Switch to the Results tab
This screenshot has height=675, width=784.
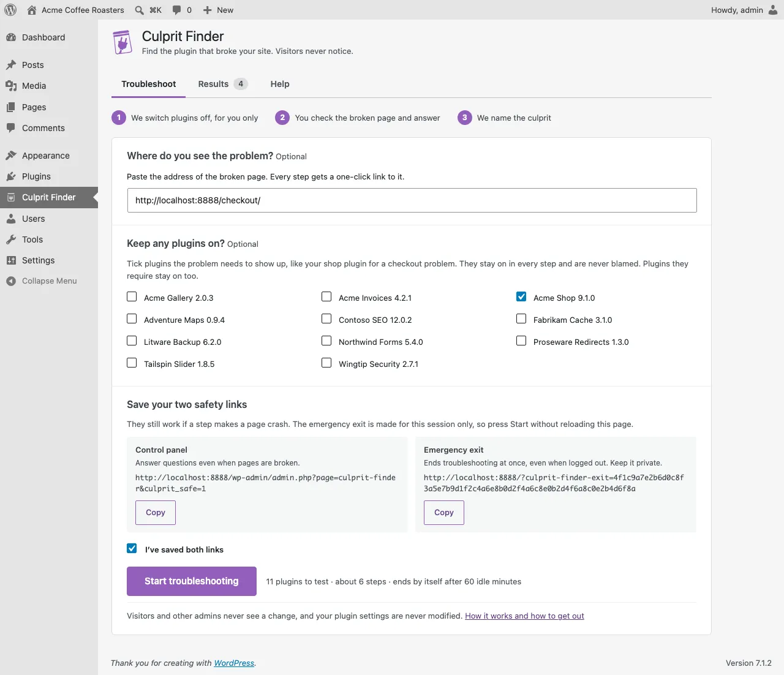223,84
